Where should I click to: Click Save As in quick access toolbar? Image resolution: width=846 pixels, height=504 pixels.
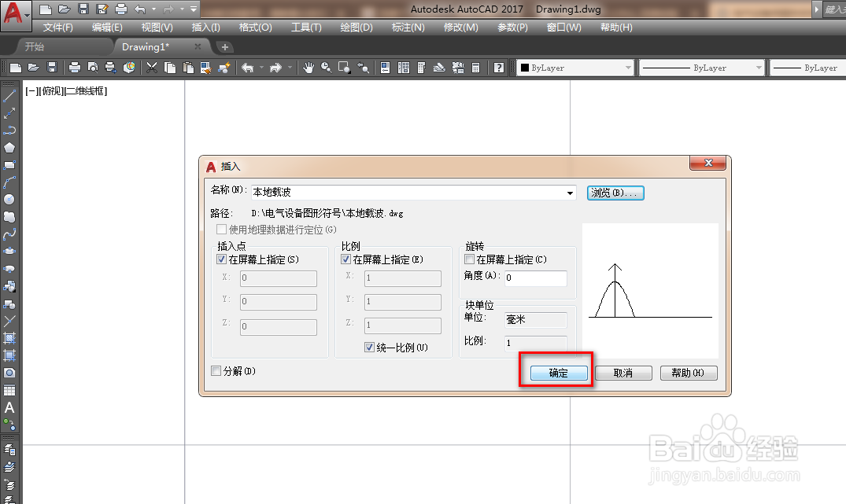click(102, 9)
